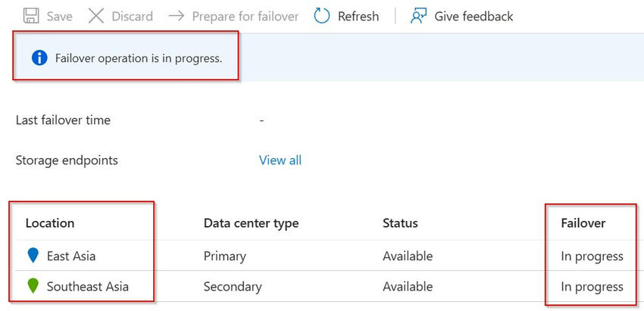Viewport: 644px width, 311px height.
Task: Open View all storage endpoints link
Action: 280,160
